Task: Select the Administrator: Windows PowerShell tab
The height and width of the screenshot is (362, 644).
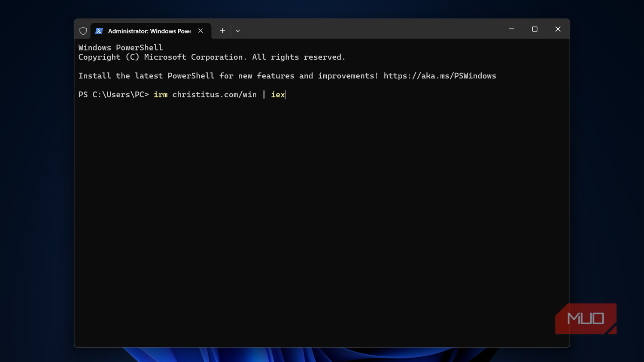Action: click(151, 31)
